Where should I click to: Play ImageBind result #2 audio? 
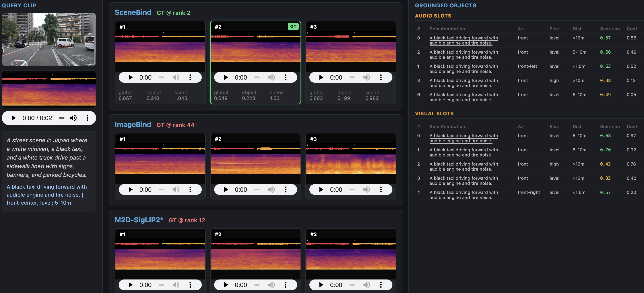(226, 189)
